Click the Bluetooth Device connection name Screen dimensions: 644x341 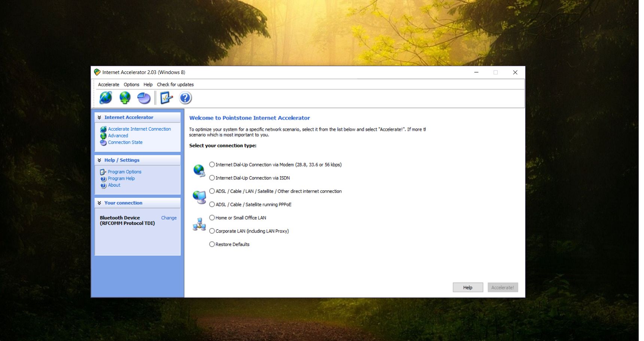pos(127,221)
